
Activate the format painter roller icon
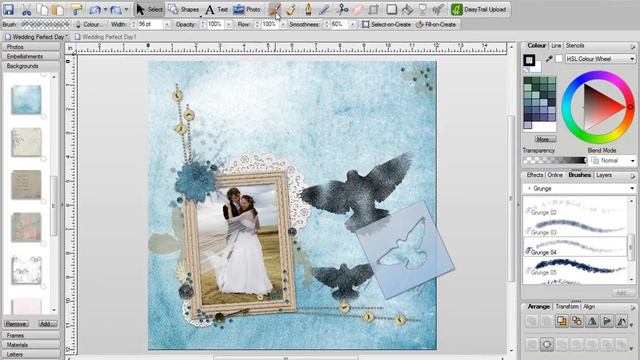point(76,9)
